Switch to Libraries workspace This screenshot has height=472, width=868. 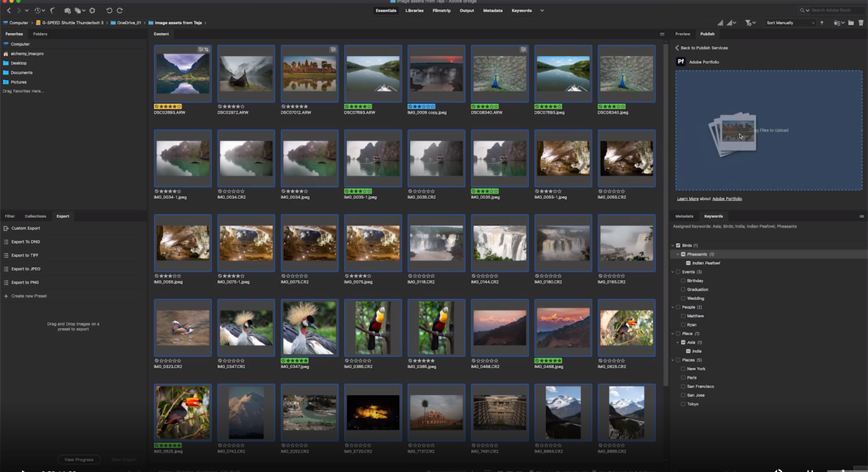[414, 10]
